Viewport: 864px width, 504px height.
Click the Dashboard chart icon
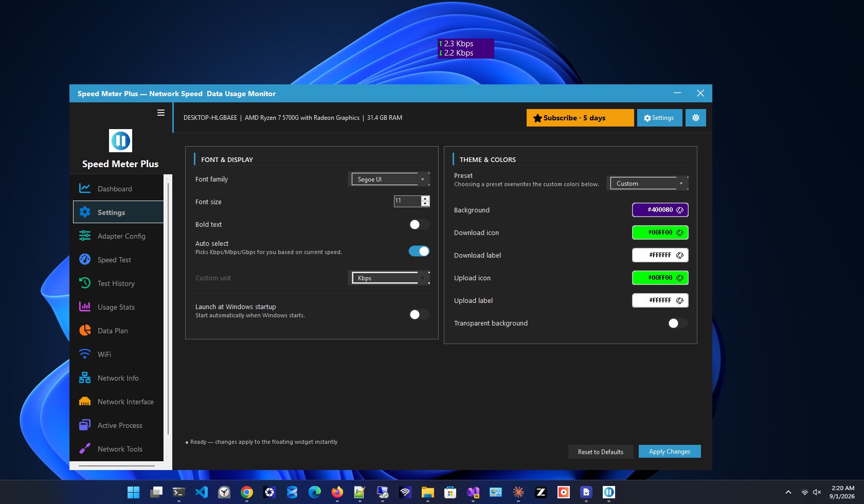tap(85, 188)
